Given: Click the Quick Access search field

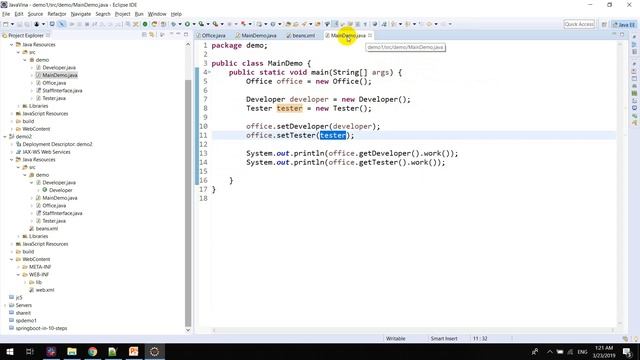Looking at the screenshot, I should (579, 24).
